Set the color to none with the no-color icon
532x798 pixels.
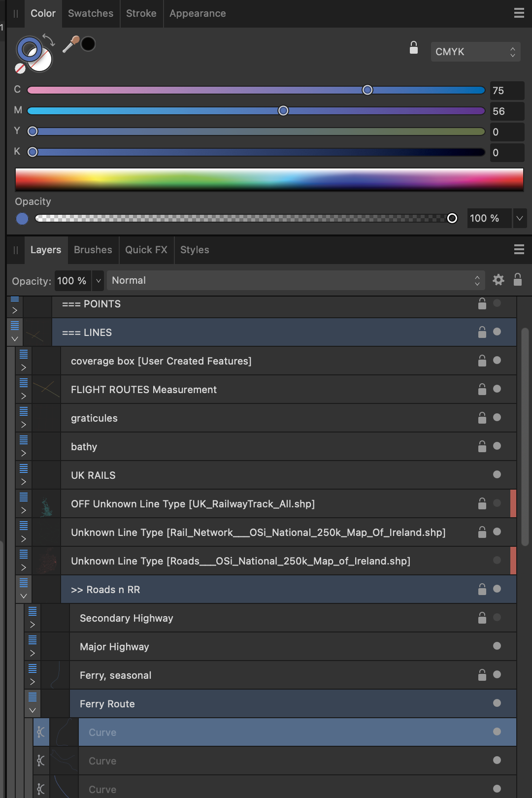tap(20, 68)
